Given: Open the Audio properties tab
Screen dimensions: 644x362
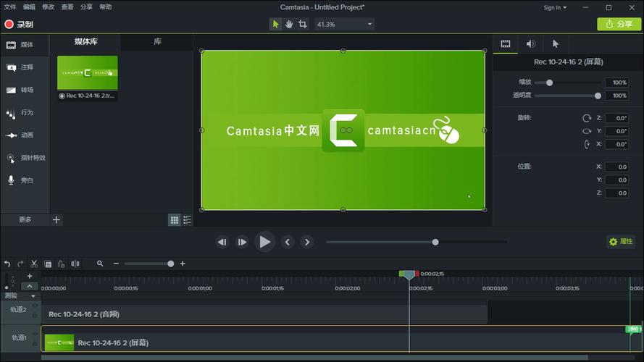Looking at the screenshot, I should click(530, 44).
